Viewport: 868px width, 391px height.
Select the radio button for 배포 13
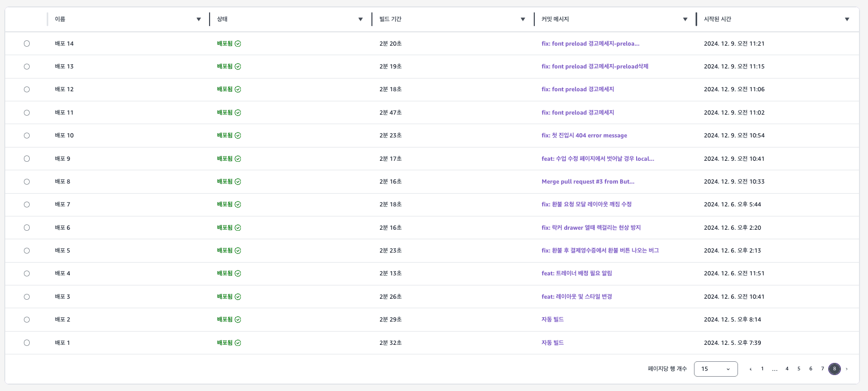(27, 66)
